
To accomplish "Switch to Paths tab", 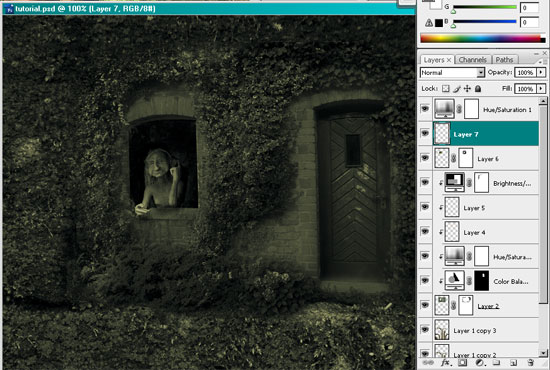I will tap(504, 60).
